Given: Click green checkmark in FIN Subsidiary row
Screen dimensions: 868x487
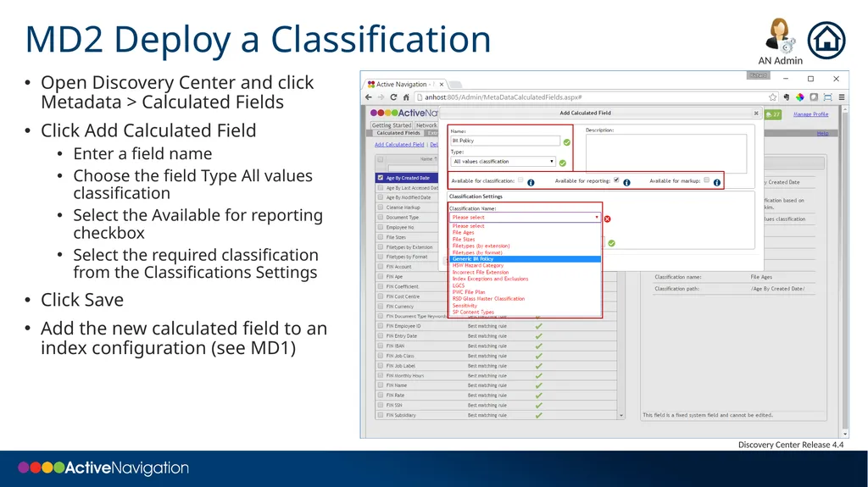Looking at the screenshot, I should click(x=538, y=415).
